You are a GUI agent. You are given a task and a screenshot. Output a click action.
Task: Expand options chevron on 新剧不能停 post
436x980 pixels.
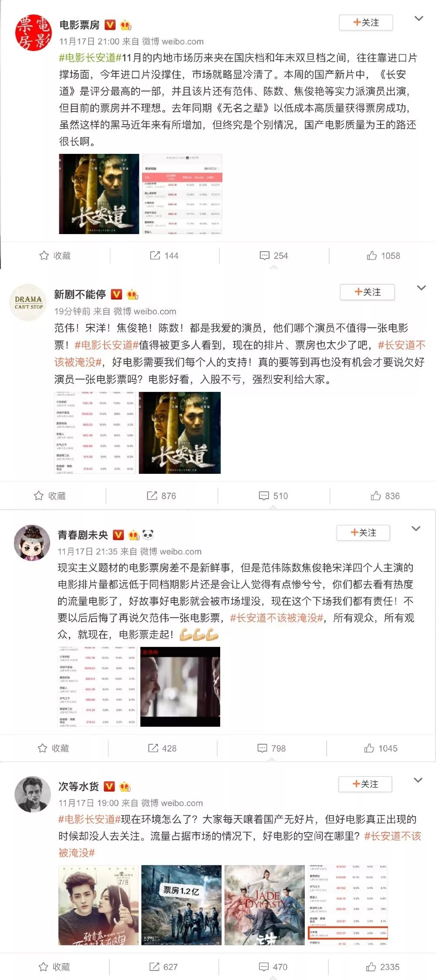coord(421,288)
